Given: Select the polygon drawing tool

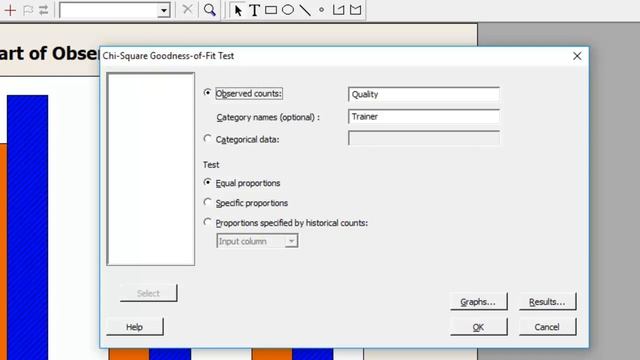Looking at the screenshot, I should pyautogui.click(x=356, y=10).
